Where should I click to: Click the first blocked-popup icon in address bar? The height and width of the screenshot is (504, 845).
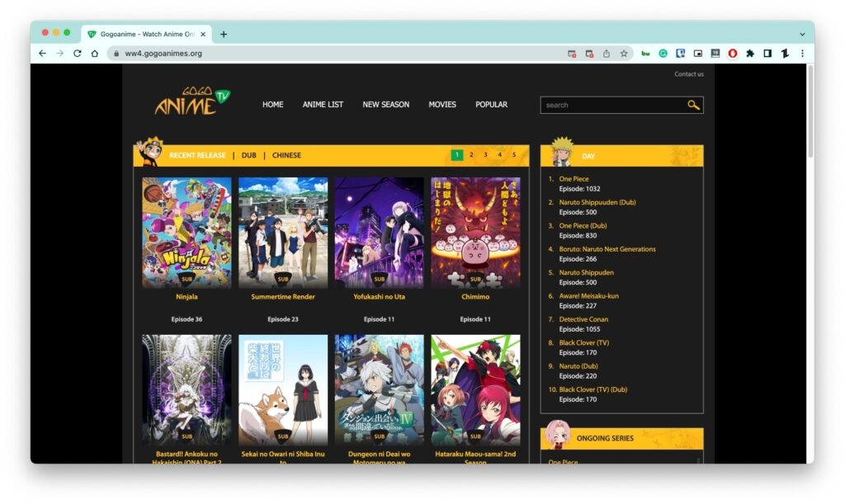pyautogui.click(x=572, y=54)
